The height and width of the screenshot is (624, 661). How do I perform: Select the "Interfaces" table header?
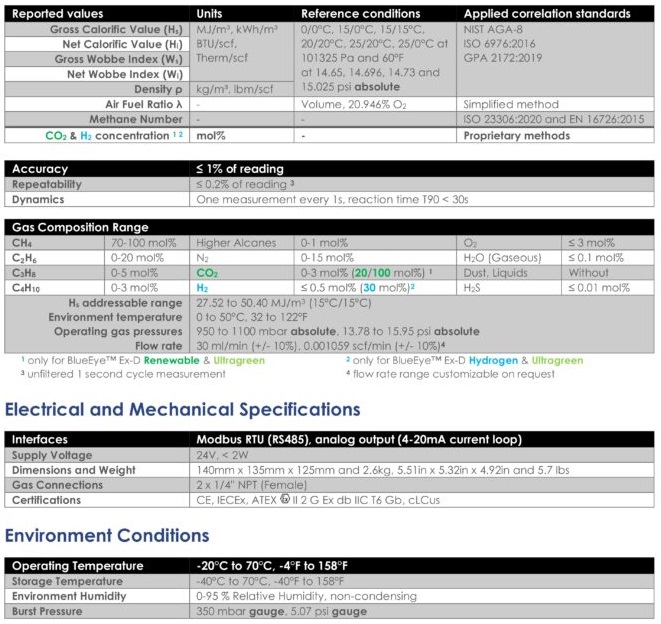tap(41, 439)
